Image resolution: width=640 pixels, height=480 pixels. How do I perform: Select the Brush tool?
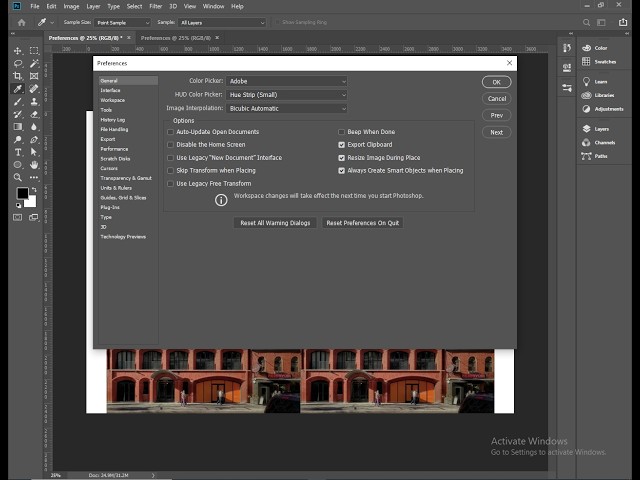(x=18, y=102)
